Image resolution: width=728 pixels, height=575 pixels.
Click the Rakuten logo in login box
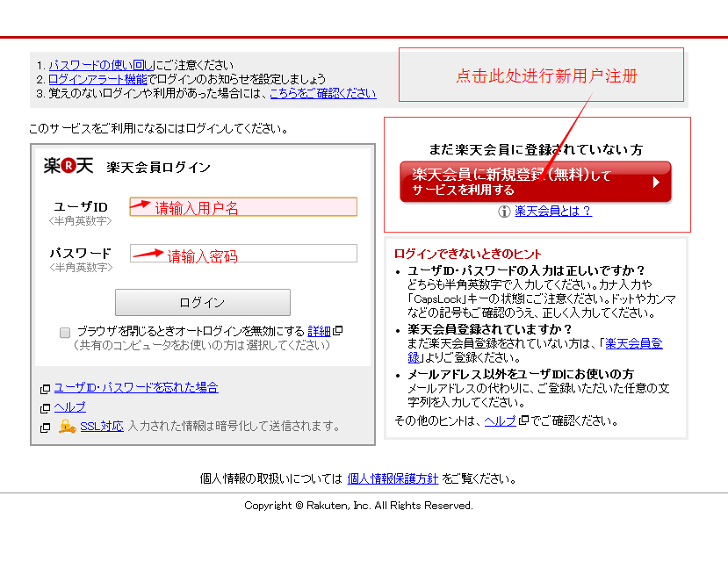[68, 166]
